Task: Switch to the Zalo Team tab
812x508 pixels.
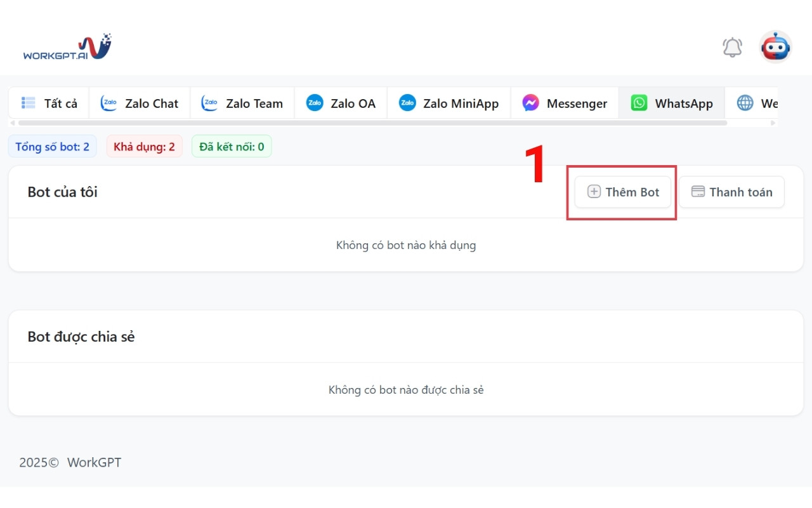Action: pos(242,104)
